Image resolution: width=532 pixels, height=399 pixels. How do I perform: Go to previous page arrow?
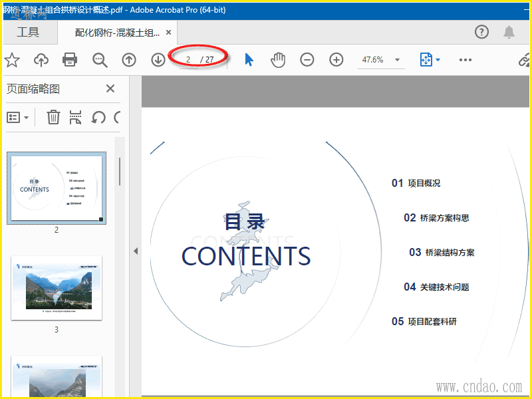tap(129, 60)
